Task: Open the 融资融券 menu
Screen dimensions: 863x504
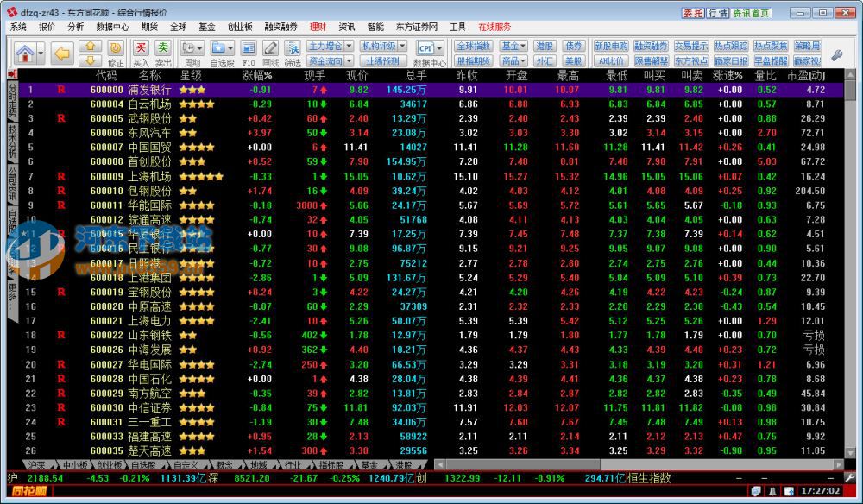Action: pyautogui.click(x=280, y=27)
